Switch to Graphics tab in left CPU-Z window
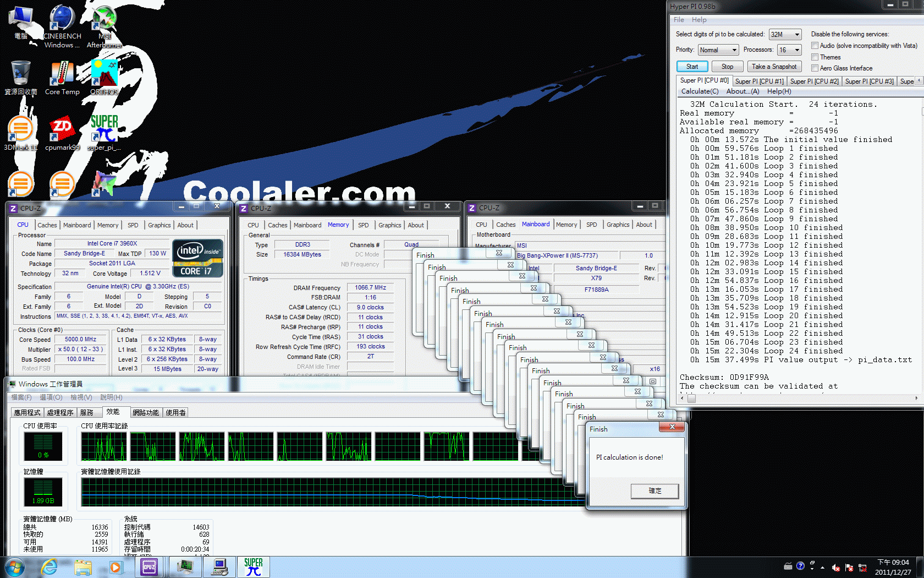Screen dimensions: 924x578 coord(159,225)
